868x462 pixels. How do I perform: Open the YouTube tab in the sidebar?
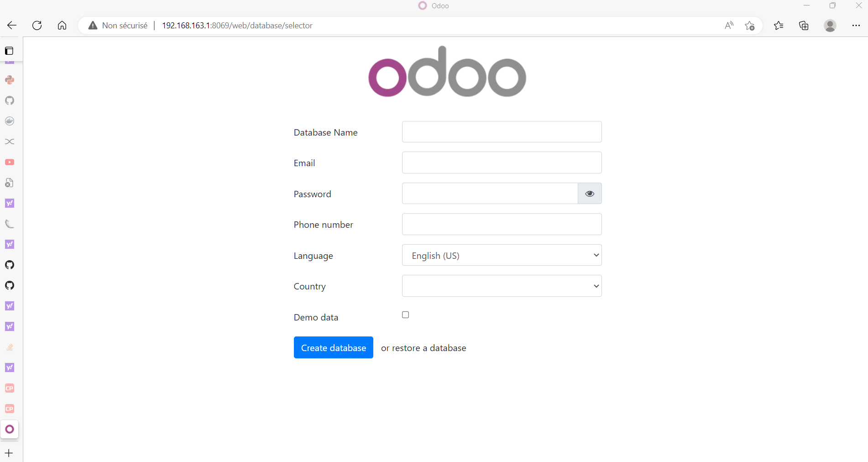pyautogui.click(x=9, y=162)
